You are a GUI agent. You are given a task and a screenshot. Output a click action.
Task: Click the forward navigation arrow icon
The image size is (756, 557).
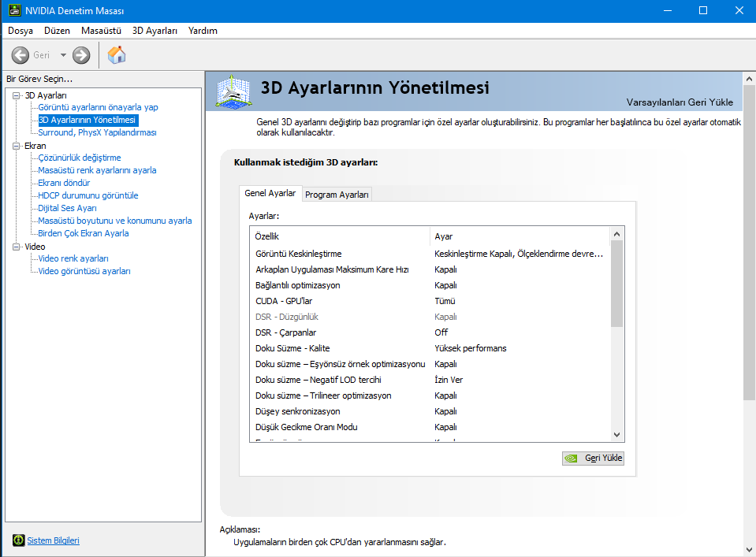tap(81, 55)
